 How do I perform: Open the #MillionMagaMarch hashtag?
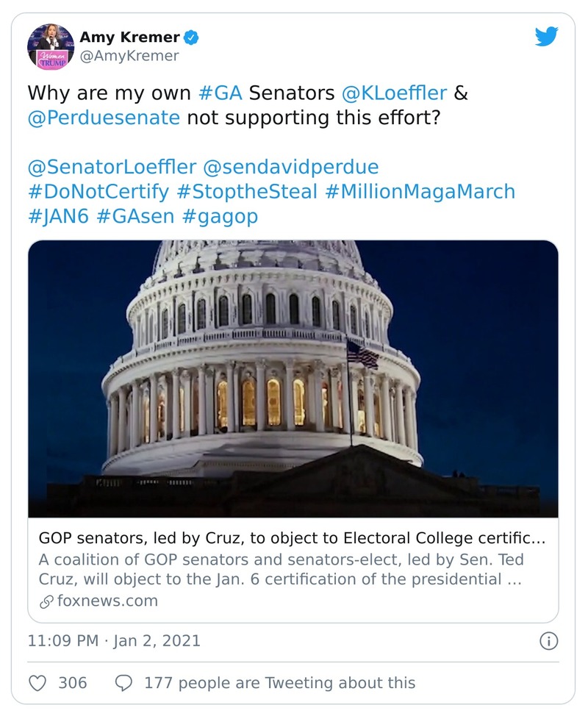tap(419, 191)
